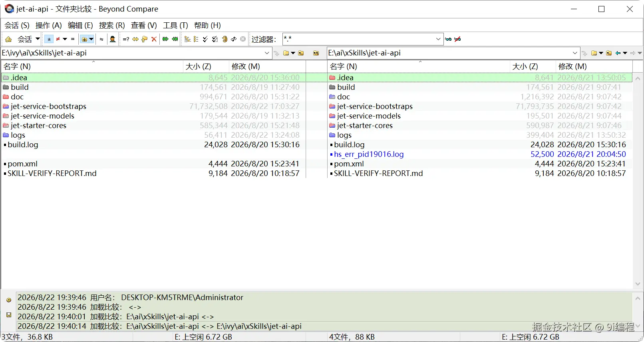Go up one level beside E:\ai\xSkills path

(x=609, y=53)
